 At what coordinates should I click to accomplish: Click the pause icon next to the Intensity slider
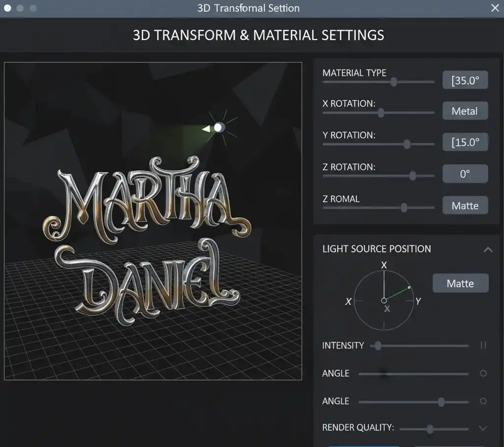point(483,346)
